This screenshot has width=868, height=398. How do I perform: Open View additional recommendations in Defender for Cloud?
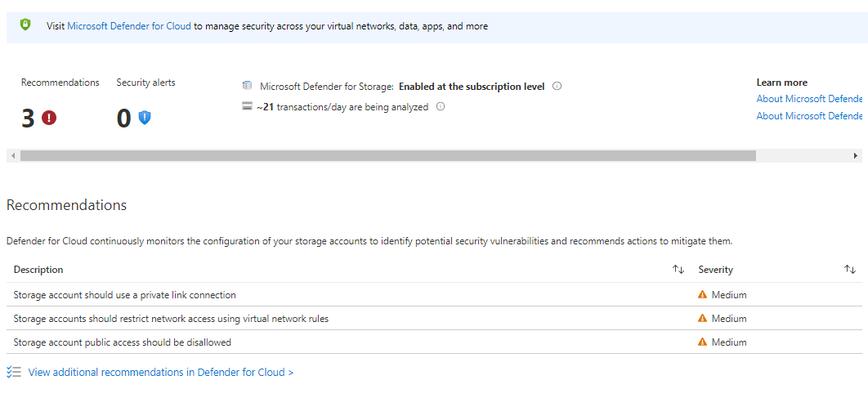coord(160,372)
